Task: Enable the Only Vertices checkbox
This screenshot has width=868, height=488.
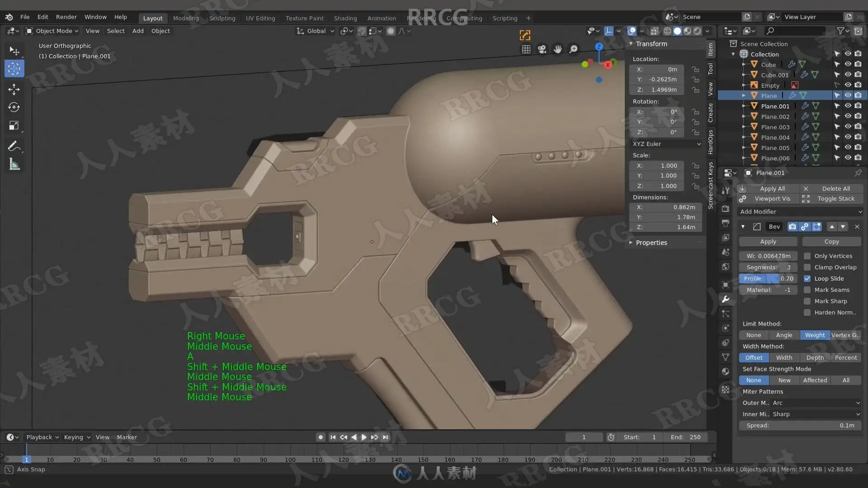Action: coord(807,256)
